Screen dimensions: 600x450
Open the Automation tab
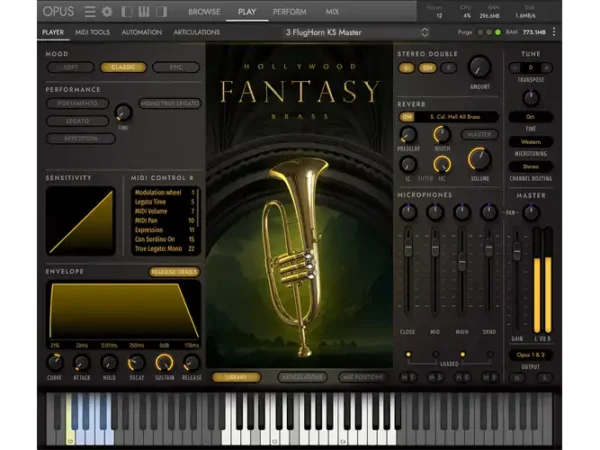click(x=142, y=33)
